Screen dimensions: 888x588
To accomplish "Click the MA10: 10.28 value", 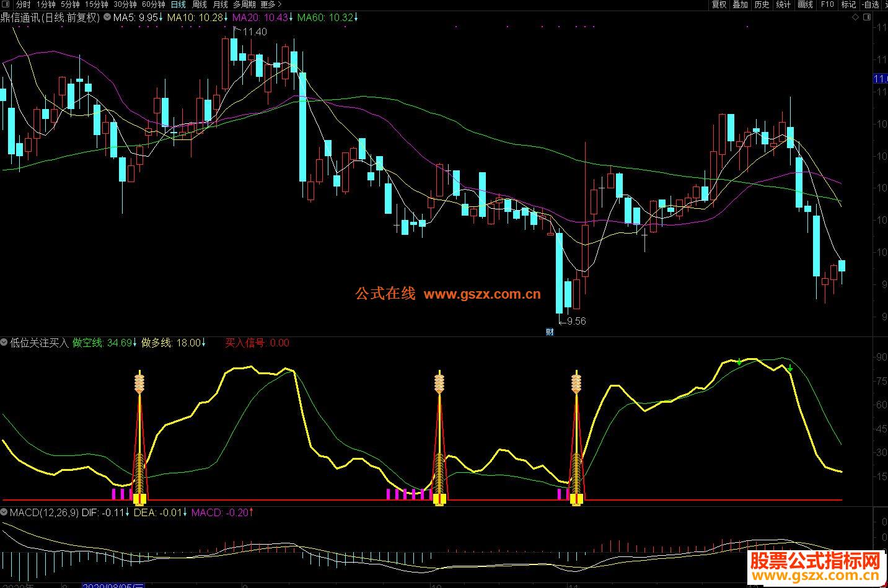I will point(198,17).
